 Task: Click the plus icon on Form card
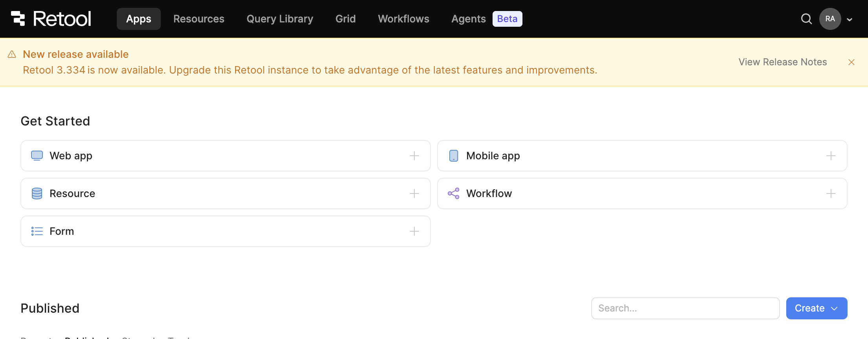[414, 231]
